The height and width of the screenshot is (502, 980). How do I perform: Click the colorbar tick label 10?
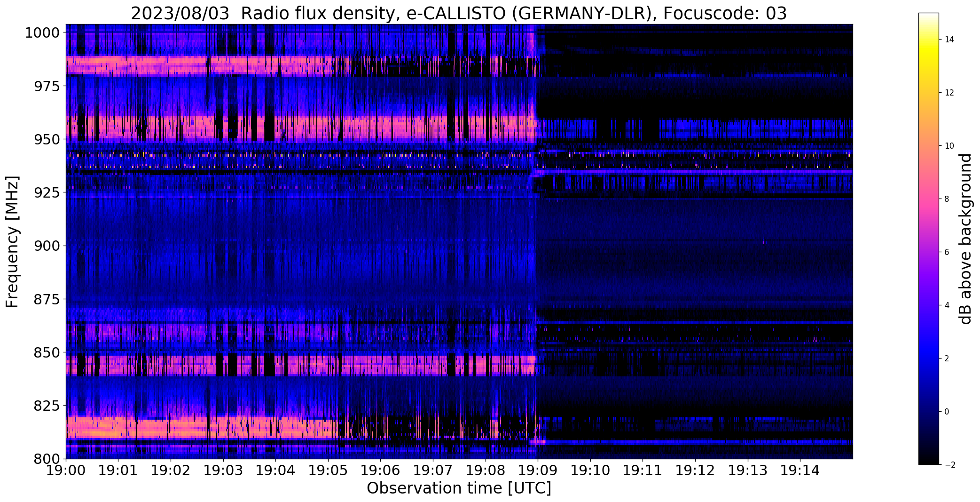tap(949, 146)
